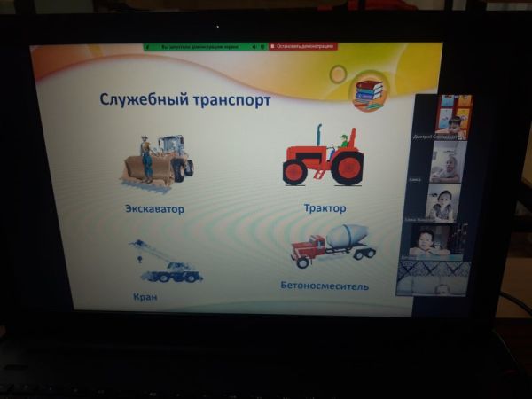This screenshot has width=532, height=399.
Task: Click the stop square icon in red button
Action: (273, 46)
